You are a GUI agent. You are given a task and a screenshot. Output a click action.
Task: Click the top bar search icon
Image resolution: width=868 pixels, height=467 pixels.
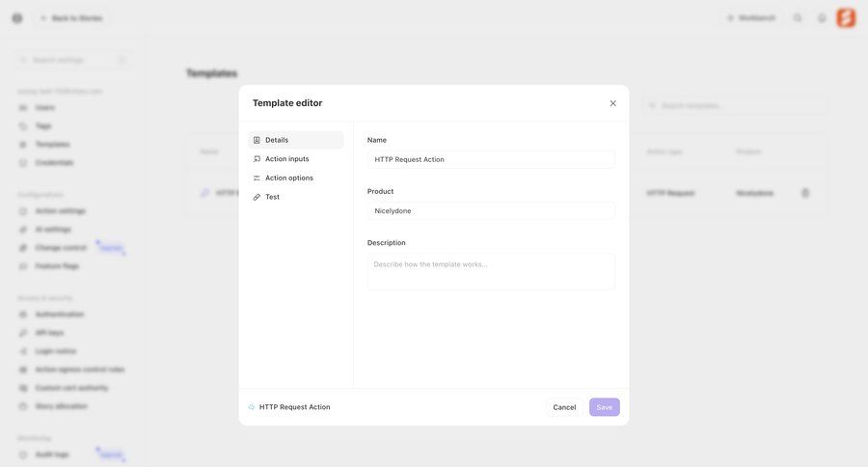pyautogui.click(x=798, y=17)
